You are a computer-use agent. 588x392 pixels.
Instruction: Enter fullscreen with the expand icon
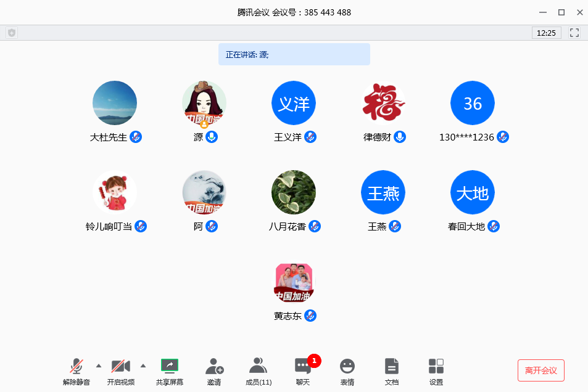(x=574, y=33)
